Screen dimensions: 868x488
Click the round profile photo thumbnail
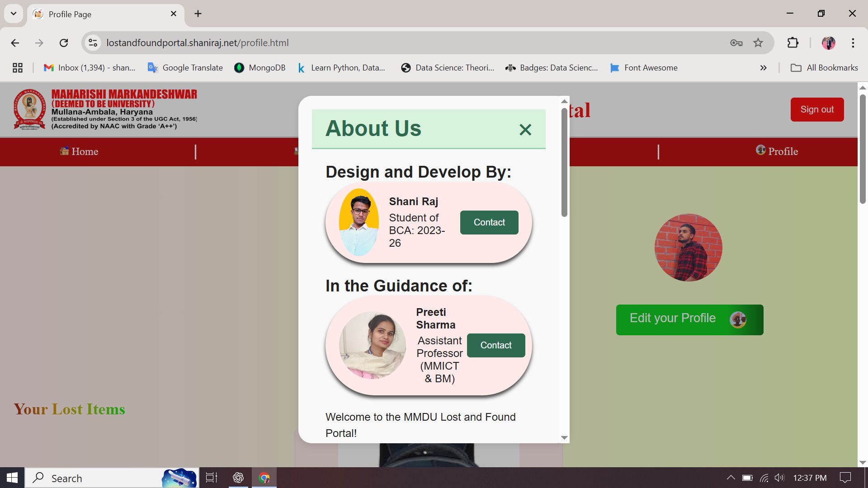(688, 248)
